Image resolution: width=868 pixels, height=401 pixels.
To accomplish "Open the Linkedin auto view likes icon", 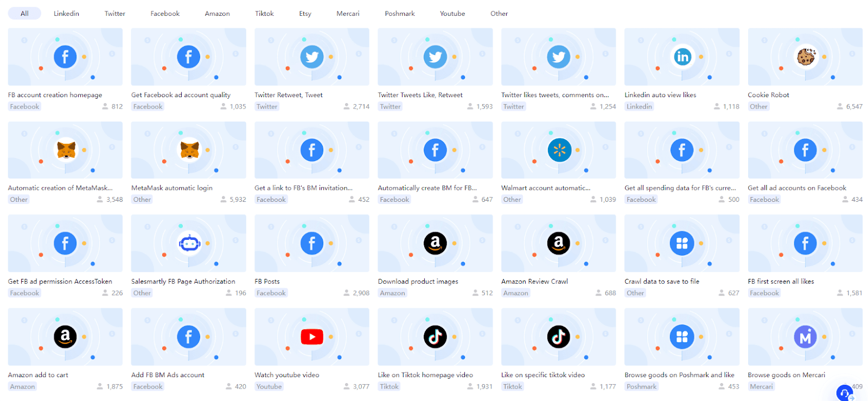I will [x=682, y=56].
